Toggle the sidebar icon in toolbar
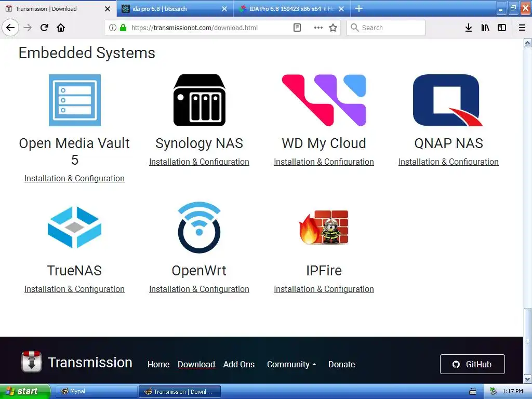Image resolution: width=532 pixels, height=399 pixels. [x=502, y=28]
